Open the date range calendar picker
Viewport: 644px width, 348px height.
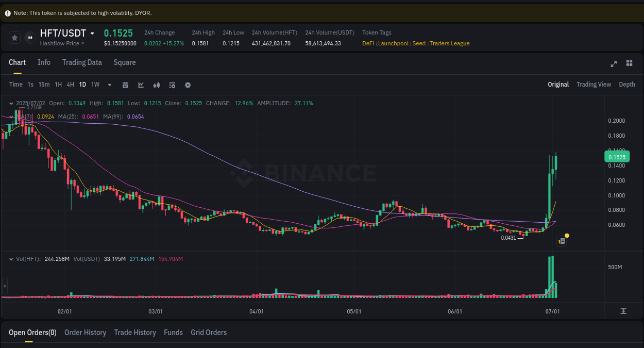click(x=125, y=85)
